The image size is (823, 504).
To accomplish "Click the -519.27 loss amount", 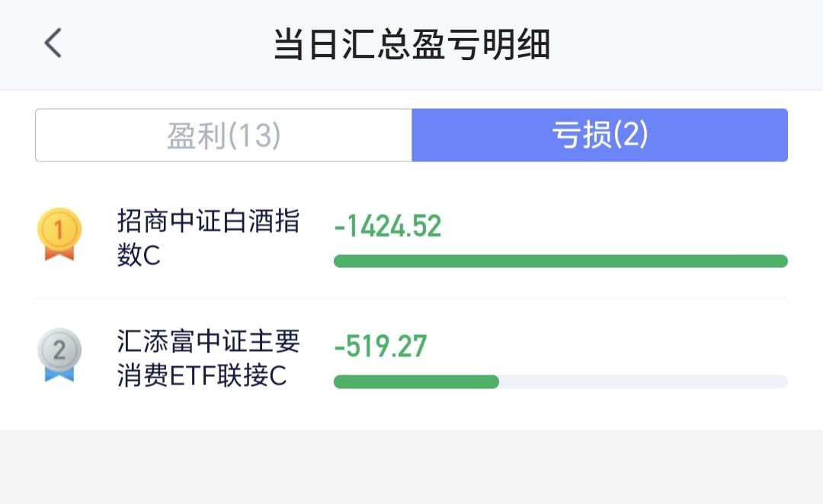I will click(x=380, y=346).
